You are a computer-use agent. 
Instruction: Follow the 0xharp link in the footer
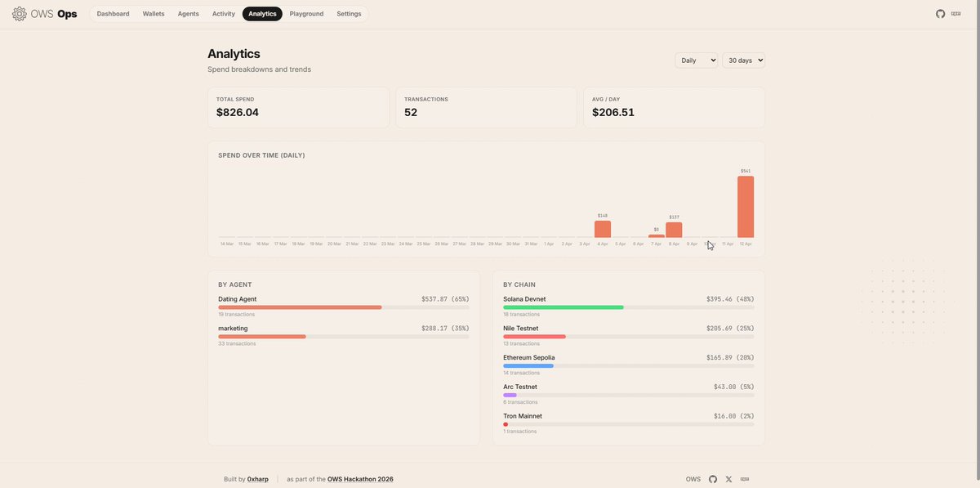pos(258,479)
